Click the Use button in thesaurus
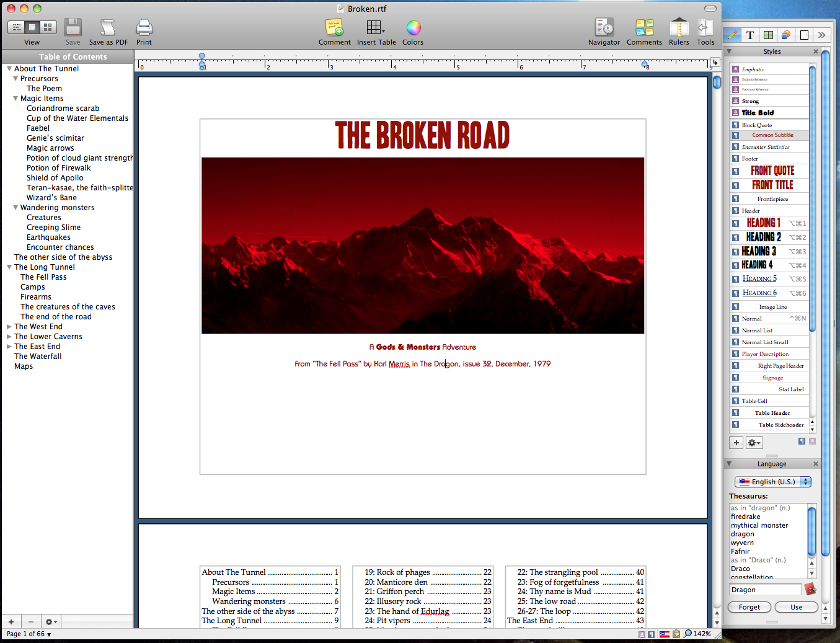This screenshot has height=643, width=840. point(796,607)
